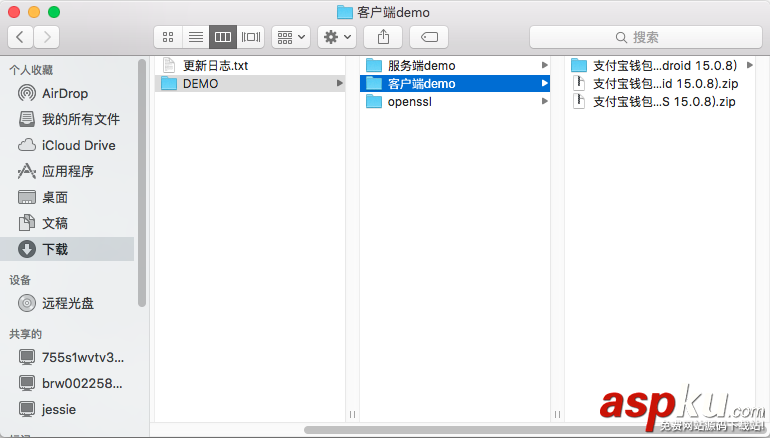Open 文稿 in sidebar
Screen dimensions: 770x438
(67, 223)
